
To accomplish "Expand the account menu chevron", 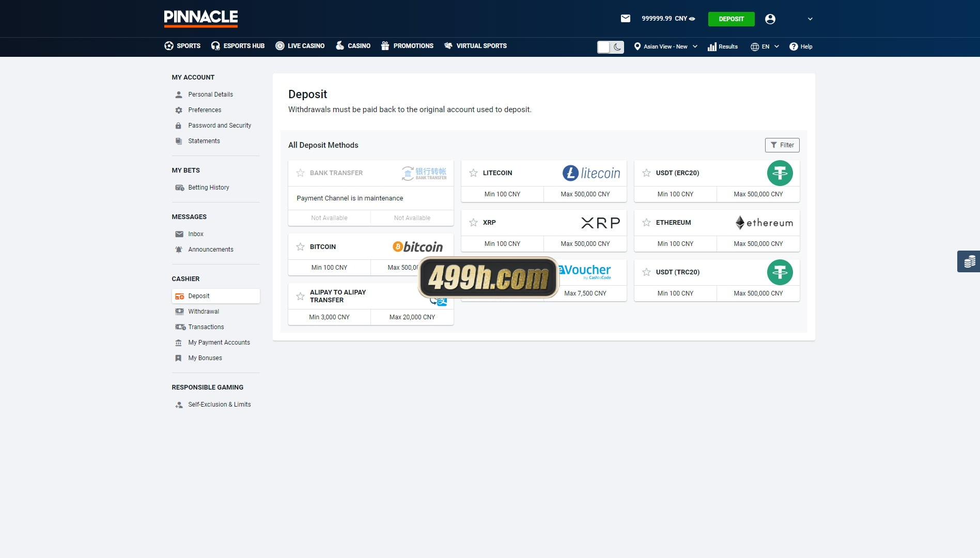I will click(810, 19).
